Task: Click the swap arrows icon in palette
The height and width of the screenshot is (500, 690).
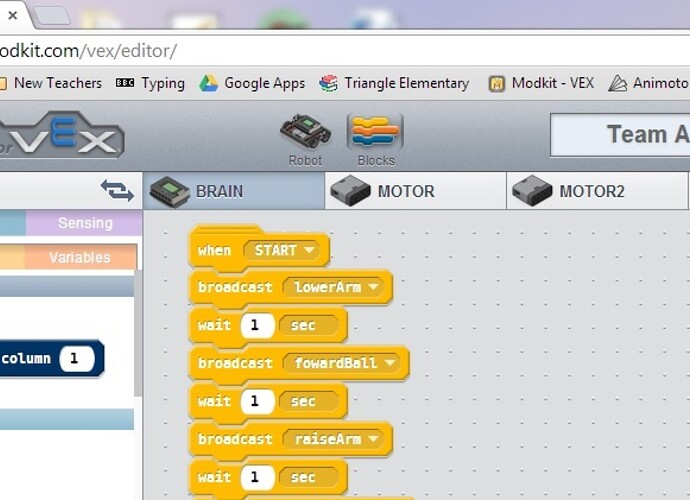Action: [117, 191]
